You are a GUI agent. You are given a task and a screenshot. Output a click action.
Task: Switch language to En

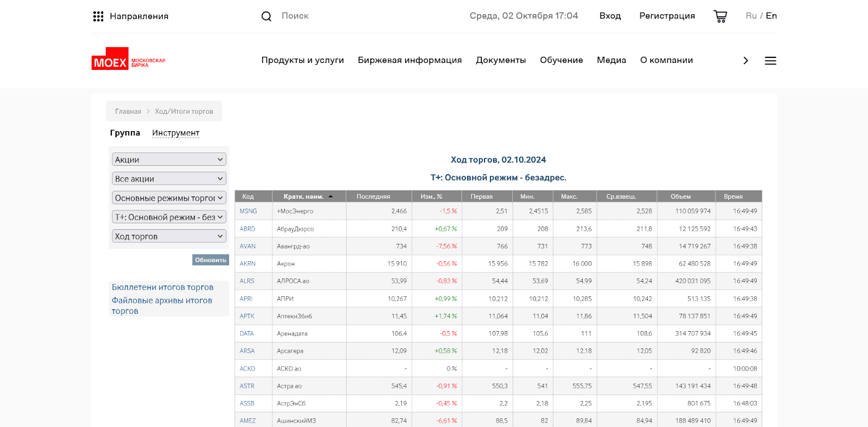click(x=771, y=16)
